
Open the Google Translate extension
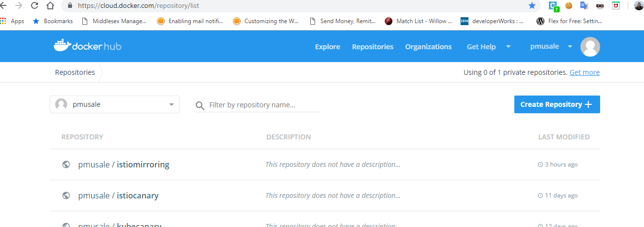tap(584, 5)
